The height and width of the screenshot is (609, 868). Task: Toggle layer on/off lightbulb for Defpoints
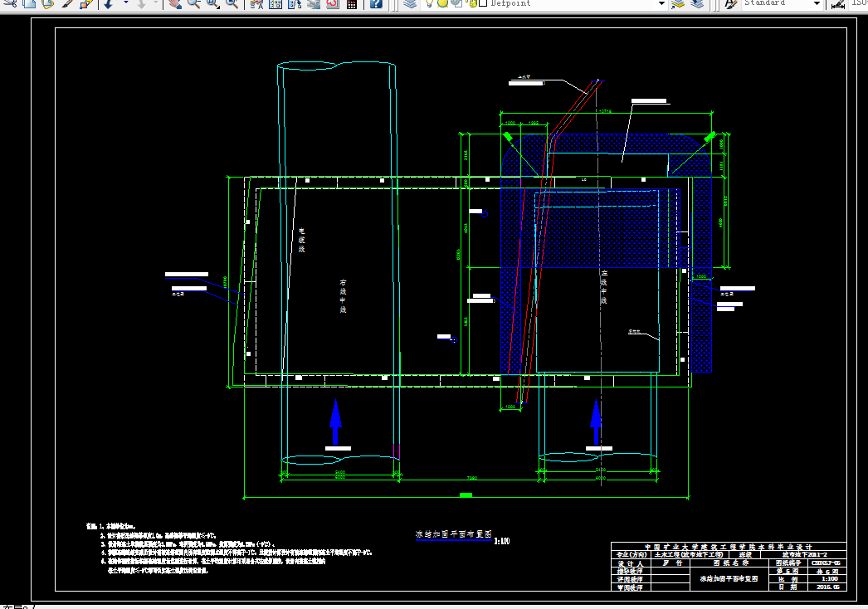tap(430, 2)
